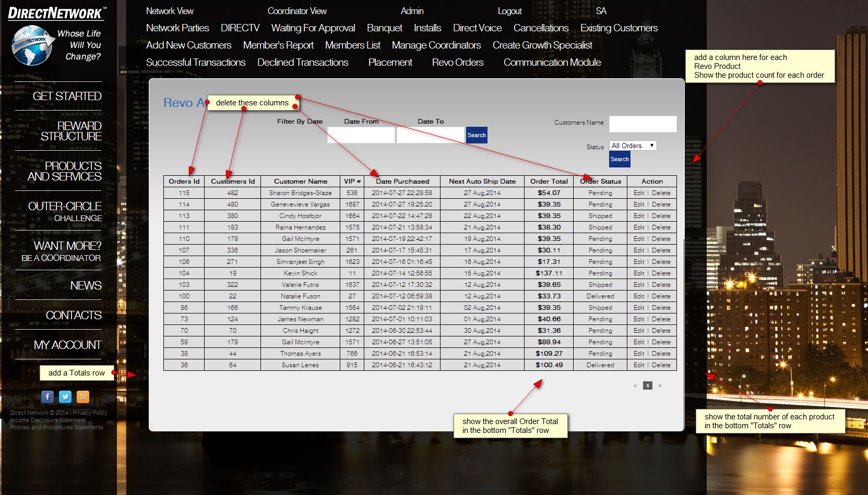Screen dimensions: 868x495
Task: Click into the Date To input field
Action: pyautogui.click(x=431, y=135)
